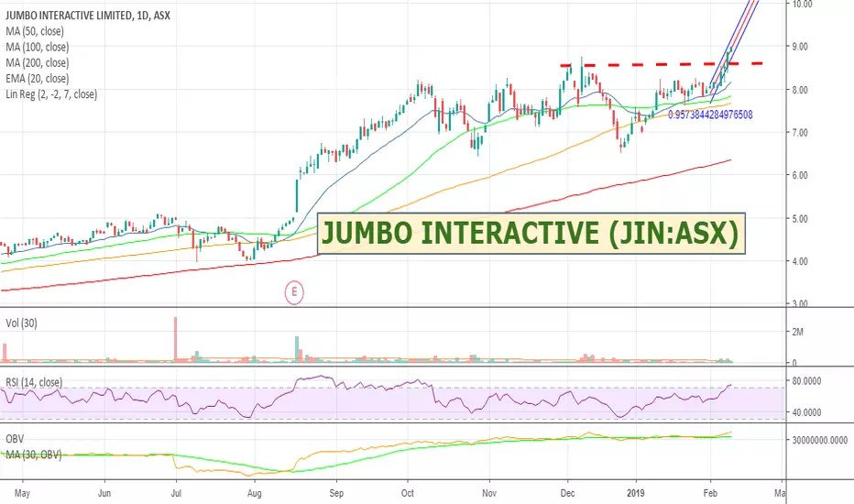Click the 'Feb' date axis label
Viewport: 854px width, 504px height.
710,493
